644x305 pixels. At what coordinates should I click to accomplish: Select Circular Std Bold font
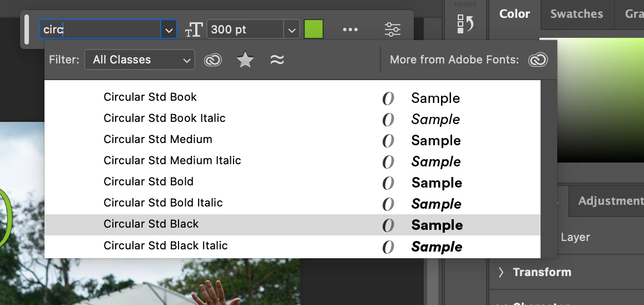pyautogui.click(x=293, y=182)
